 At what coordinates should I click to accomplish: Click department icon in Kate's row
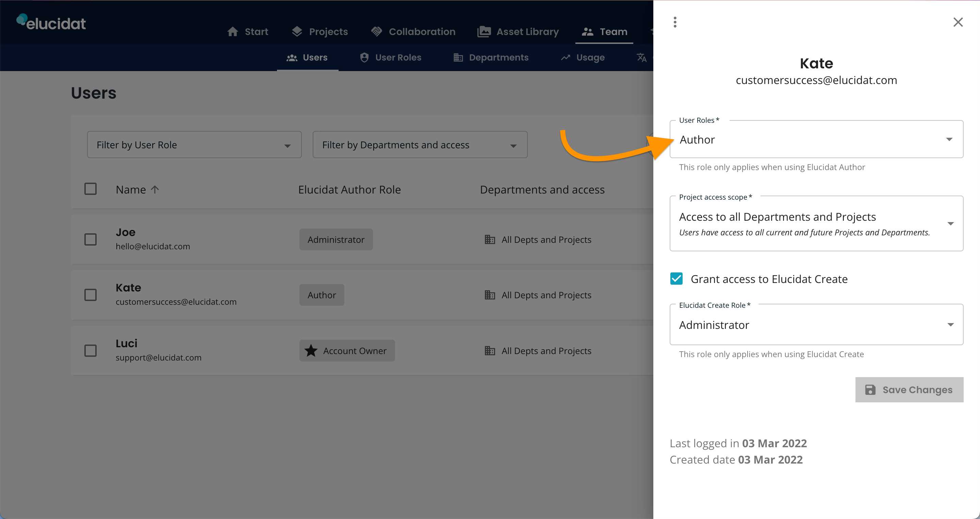(490, 295)
